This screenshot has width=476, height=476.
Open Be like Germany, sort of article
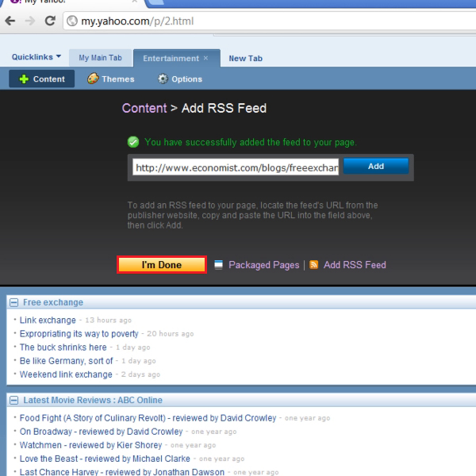point(66,361)
